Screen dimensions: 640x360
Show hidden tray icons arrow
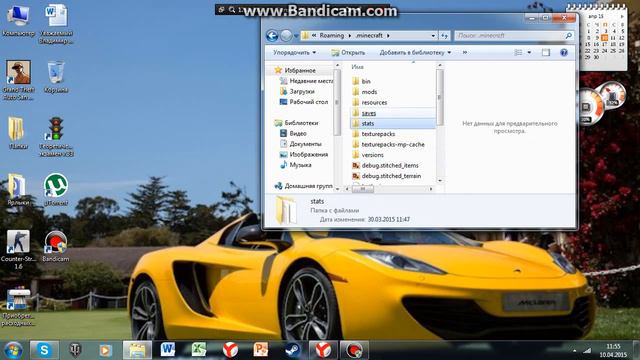(x=574, y=351)
